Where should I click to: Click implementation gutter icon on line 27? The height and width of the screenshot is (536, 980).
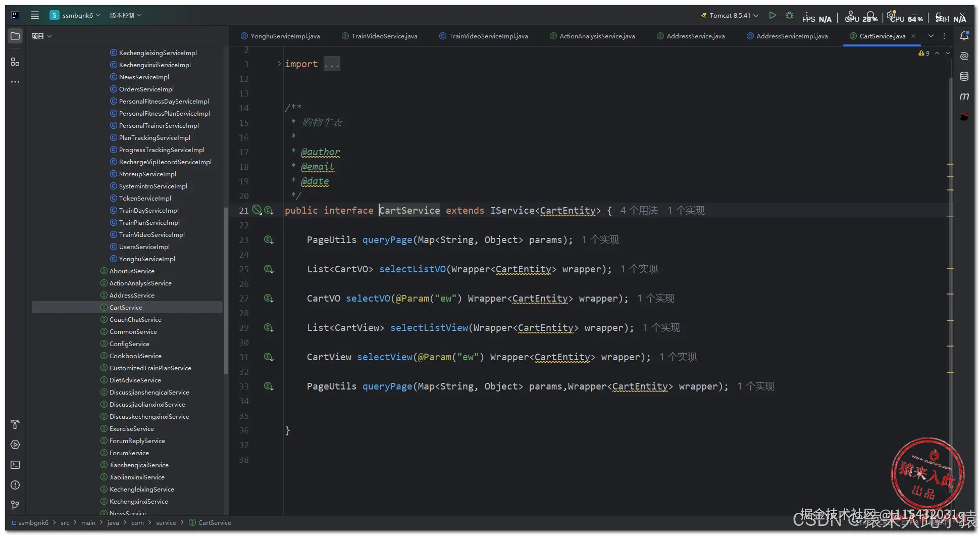coord(269,299)
